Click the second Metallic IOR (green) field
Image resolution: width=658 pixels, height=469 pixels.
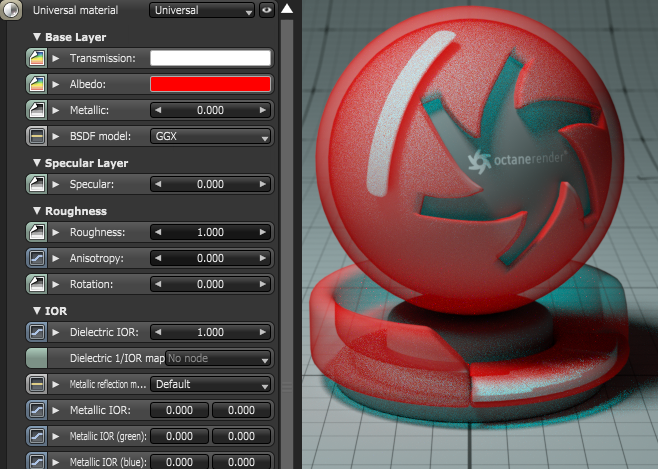pos(241,436)
